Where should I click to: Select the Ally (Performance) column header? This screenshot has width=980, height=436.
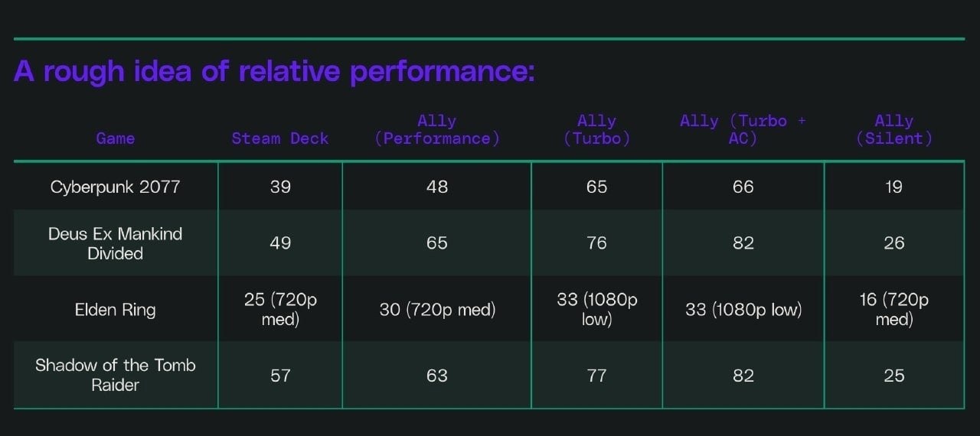(437, 130)
